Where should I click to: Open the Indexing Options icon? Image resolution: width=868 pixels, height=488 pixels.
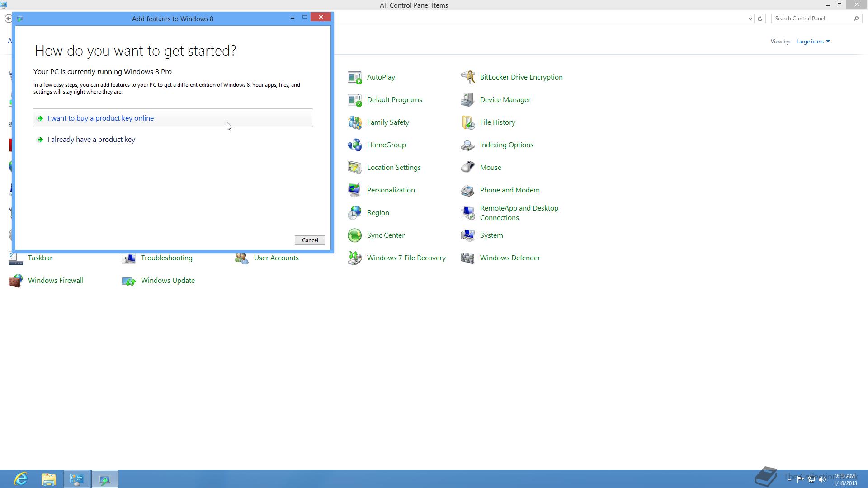[x=468, y=145]
